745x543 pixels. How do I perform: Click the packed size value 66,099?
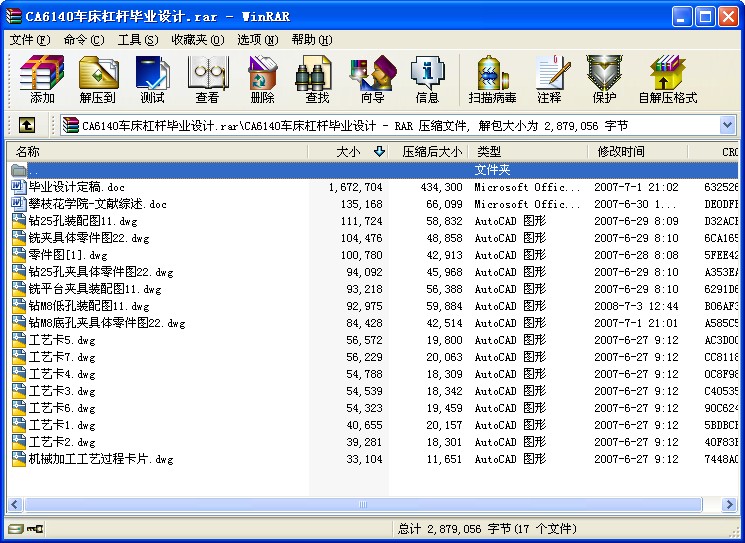click(x=444, y=204)
